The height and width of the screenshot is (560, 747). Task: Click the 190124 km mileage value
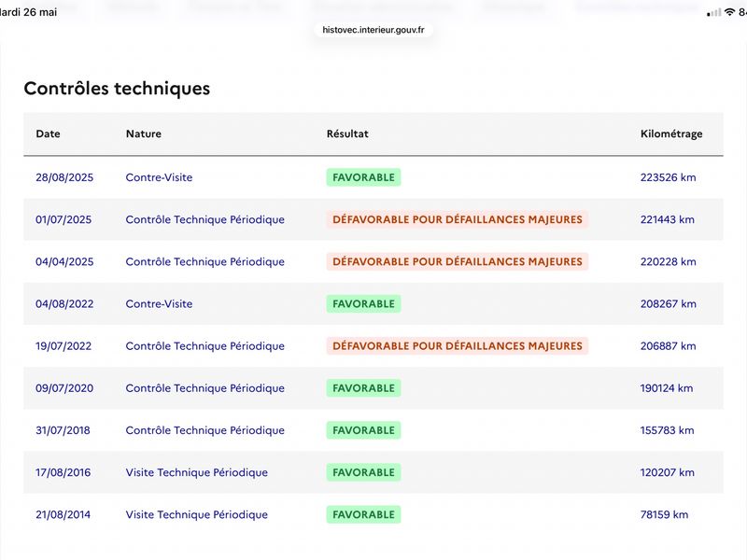tap(667, 388)
